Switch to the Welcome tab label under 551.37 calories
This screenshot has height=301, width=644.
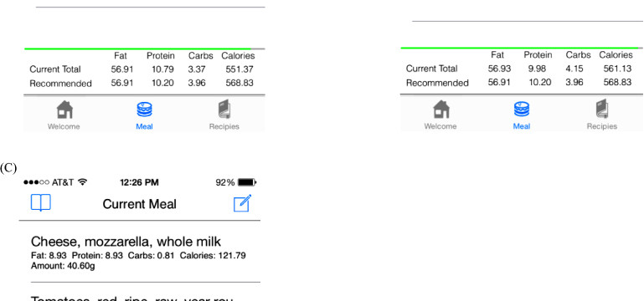(64, 127)
